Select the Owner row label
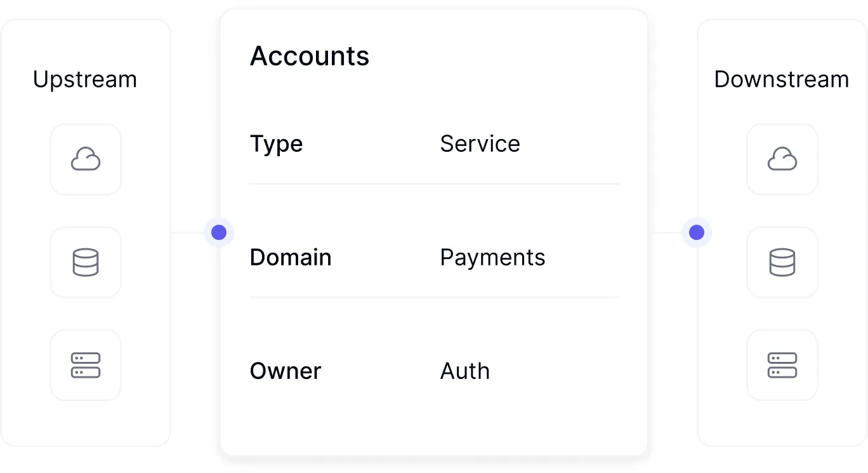 [x=286, y=371]
